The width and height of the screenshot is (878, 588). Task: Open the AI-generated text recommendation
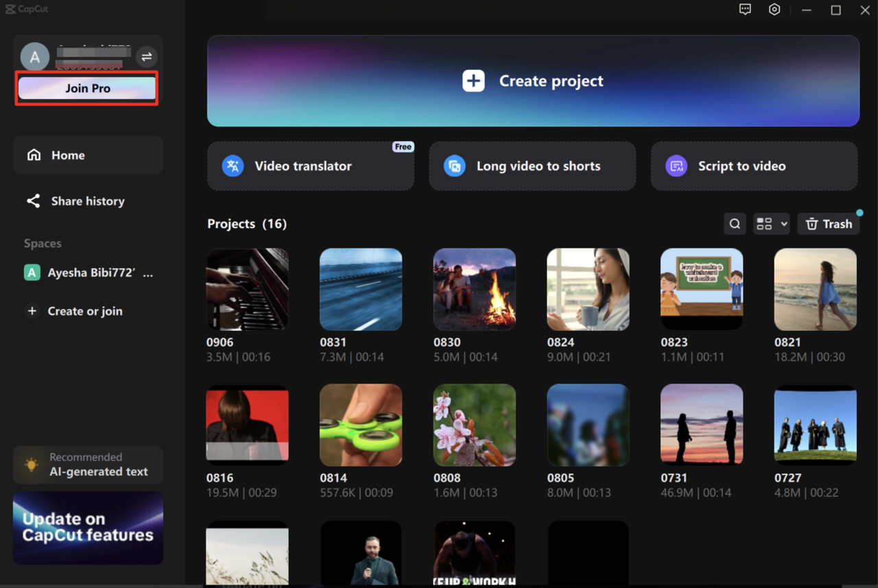(88, 464)
